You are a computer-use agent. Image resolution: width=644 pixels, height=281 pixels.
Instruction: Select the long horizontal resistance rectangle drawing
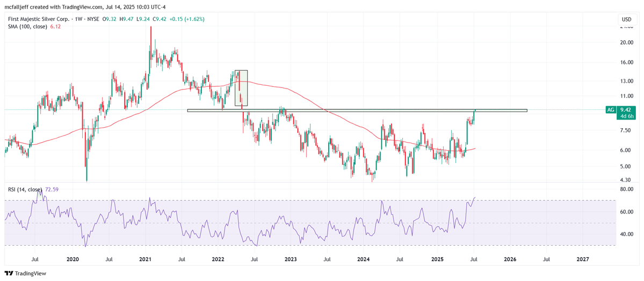(357, 110)
